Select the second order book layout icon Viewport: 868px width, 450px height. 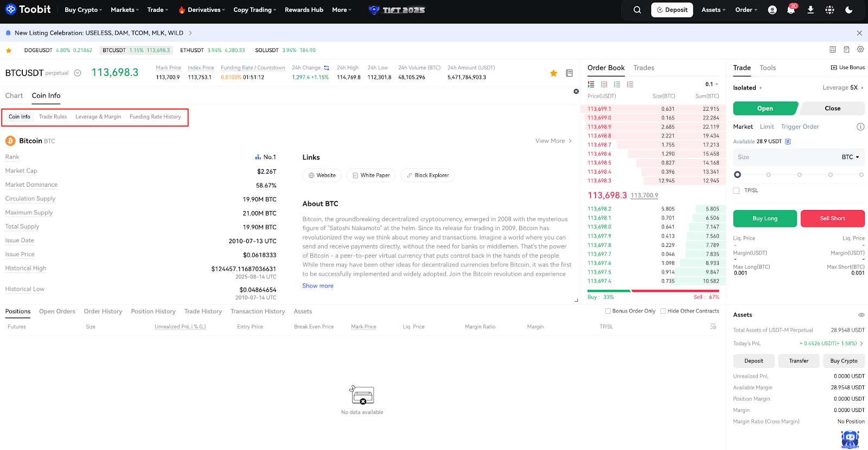pos(604,84)
